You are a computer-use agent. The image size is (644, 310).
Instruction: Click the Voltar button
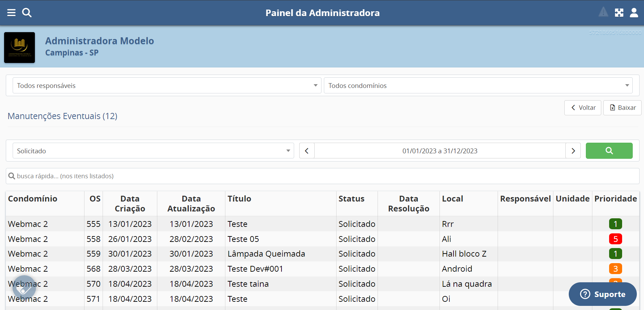tap(582, 108)
